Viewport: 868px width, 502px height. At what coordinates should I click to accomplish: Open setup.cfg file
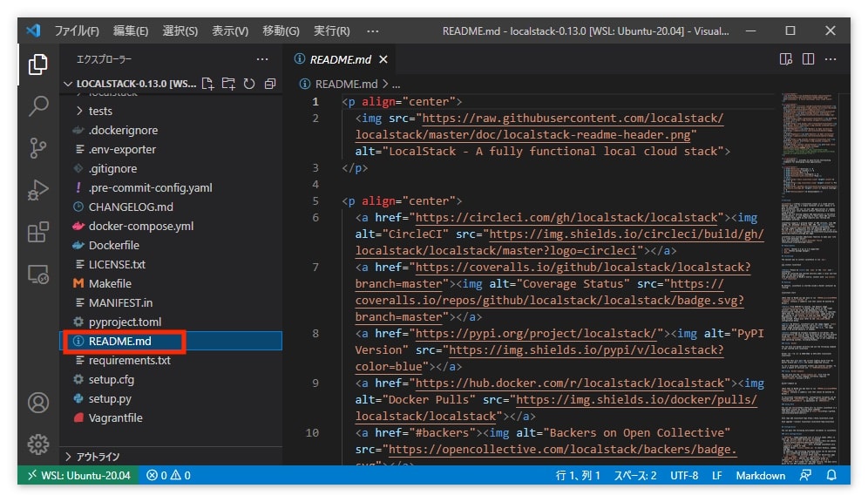(x=171, y=379)
